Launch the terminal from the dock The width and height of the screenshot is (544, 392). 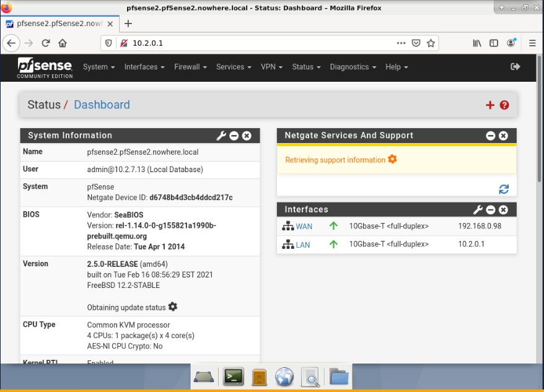coord(233,376)
